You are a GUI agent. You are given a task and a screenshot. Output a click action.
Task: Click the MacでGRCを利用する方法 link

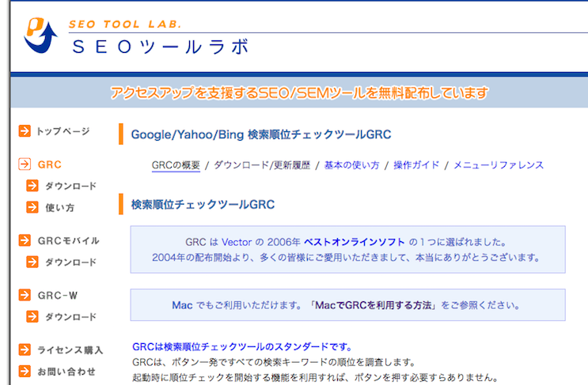(373, 305)
